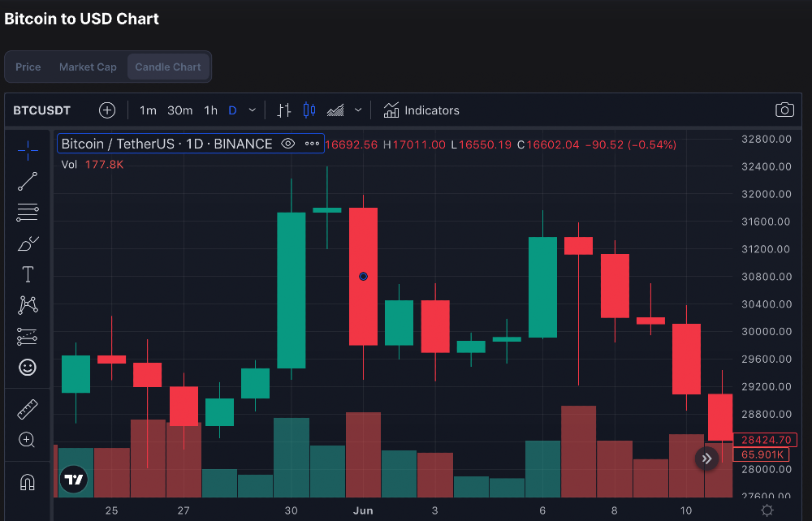
Task: Click the 10 date label on the time axis
Action: pos(686,510)
